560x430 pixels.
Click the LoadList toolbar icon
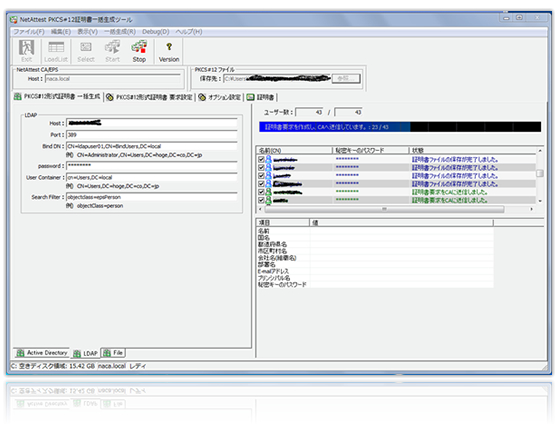click(56, 48)
